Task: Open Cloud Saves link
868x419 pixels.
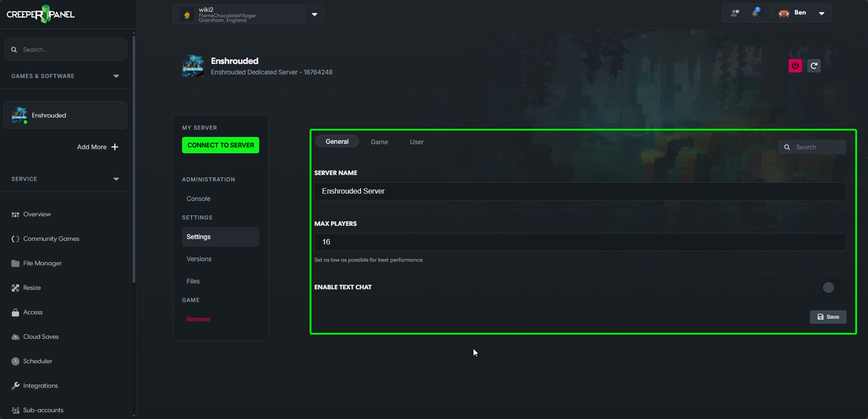Action: [41, 337]
